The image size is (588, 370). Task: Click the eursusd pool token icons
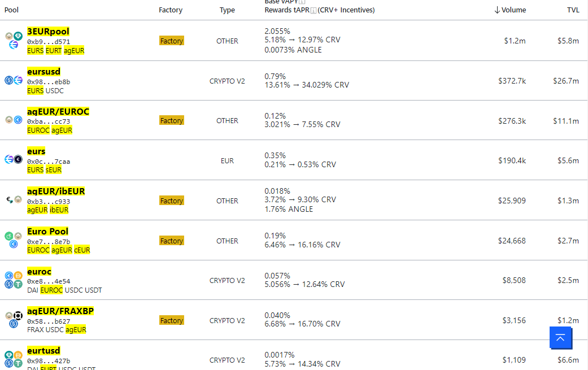click(14, 80)
